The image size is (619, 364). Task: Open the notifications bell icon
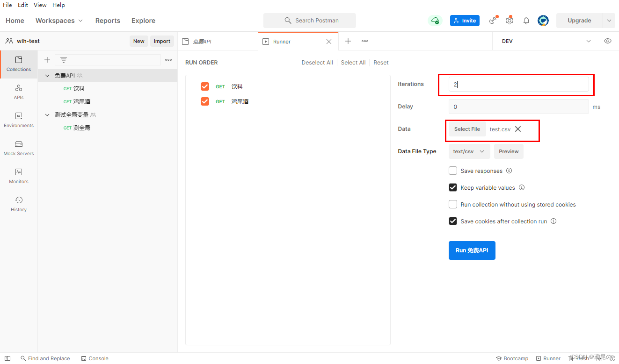tap(526, 21)
